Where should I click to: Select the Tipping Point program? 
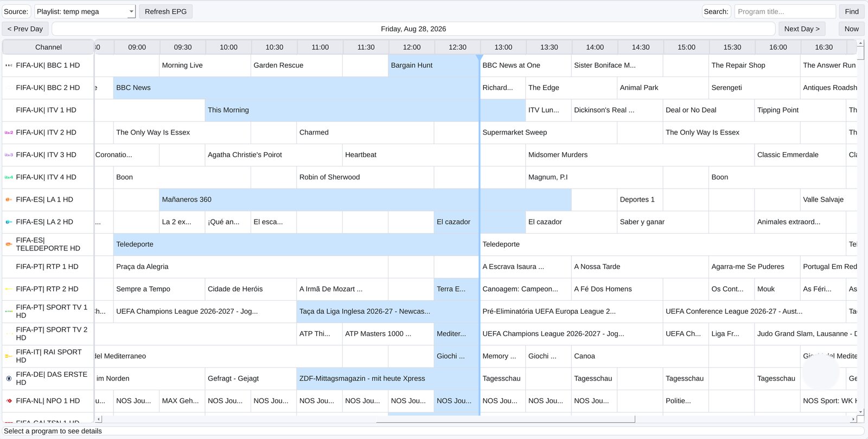pos(800,110)
